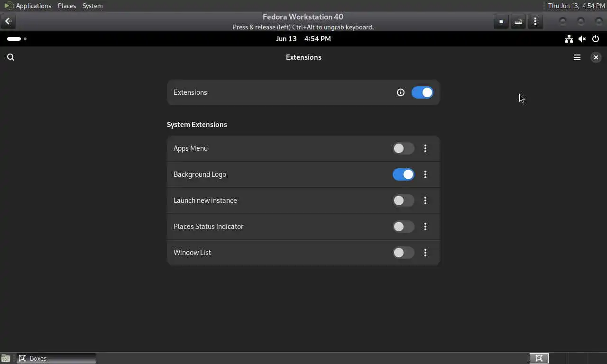Click the Boxes stop/square button in header
Screen dimensions: 607x364
tap(501, 21)
